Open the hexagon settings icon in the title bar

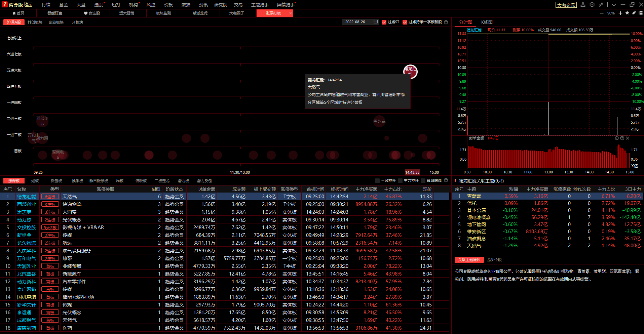point(592,5)
